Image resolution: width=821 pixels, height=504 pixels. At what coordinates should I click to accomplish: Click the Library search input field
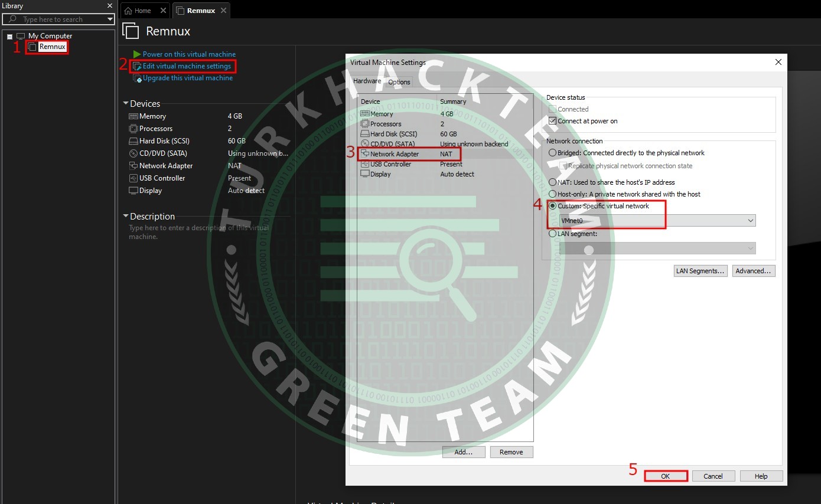click(x=58, y=19)
